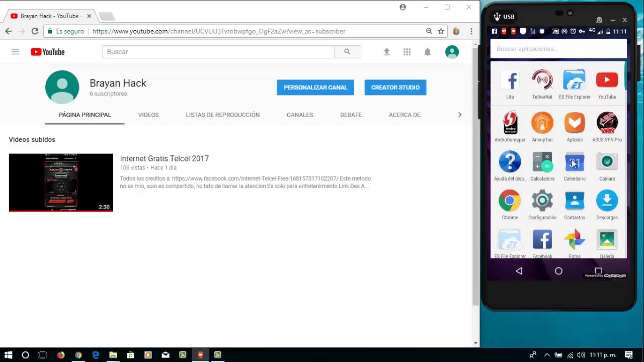This screenshot has width=644, height=362.
Task: Click the Chrome address bar URL
Action: [x=219, y=31]
